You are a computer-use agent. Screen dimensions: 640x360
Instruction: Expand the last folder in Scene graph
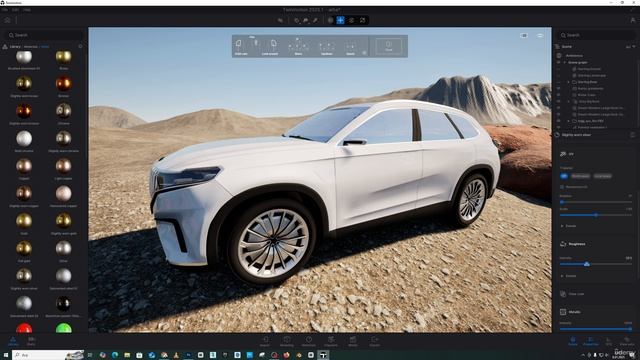point(569,121)
